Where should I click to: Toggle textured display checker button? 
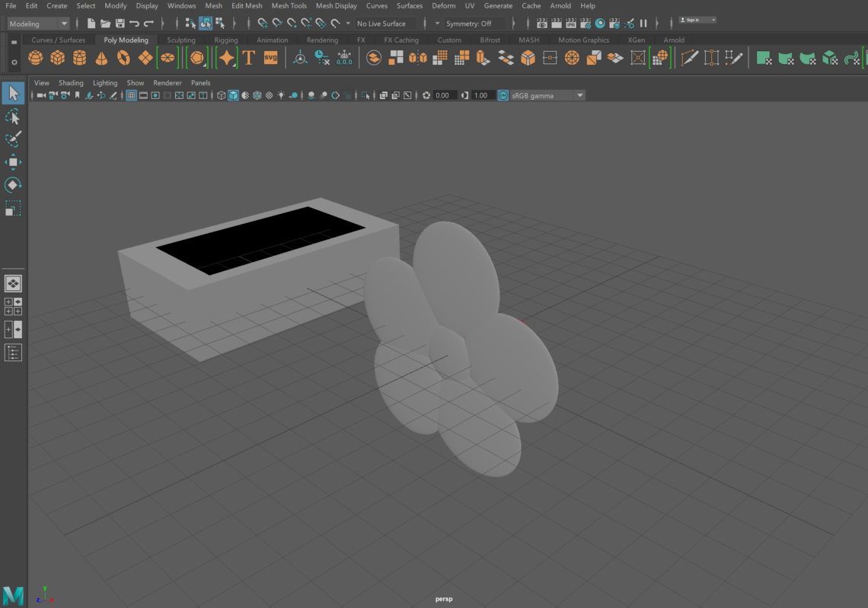point(269,95)
